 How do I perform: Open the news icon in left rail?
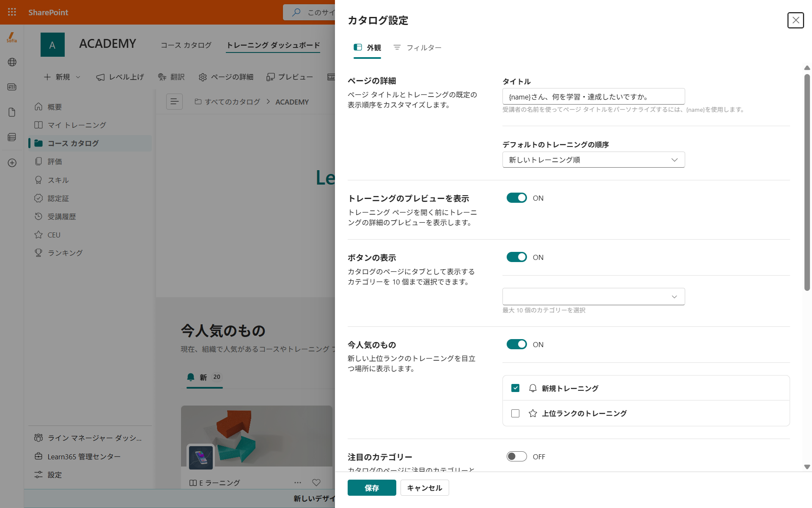[12, 87]
